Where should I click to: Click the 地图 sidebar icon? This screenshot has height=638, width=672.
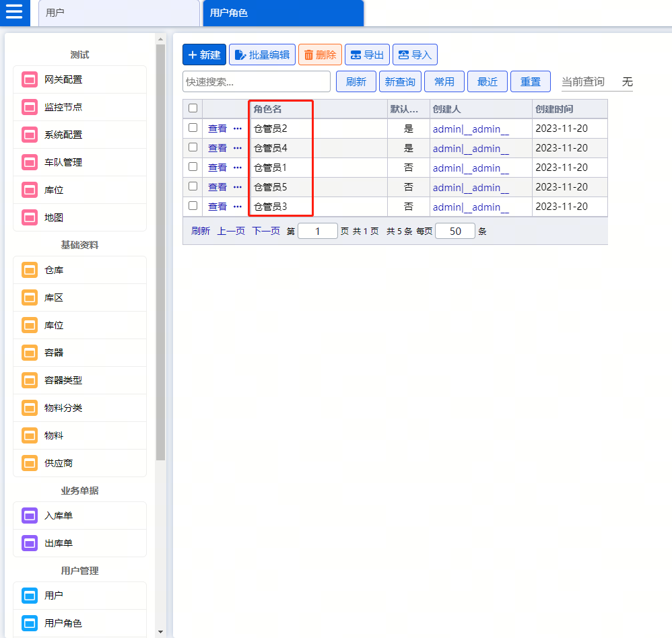coord(30,217)
